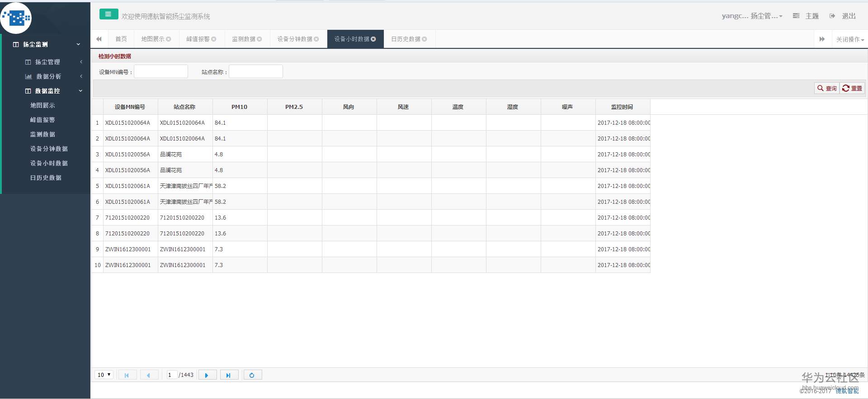Click the system logo in the sidebar

click(x=16, y=18)
